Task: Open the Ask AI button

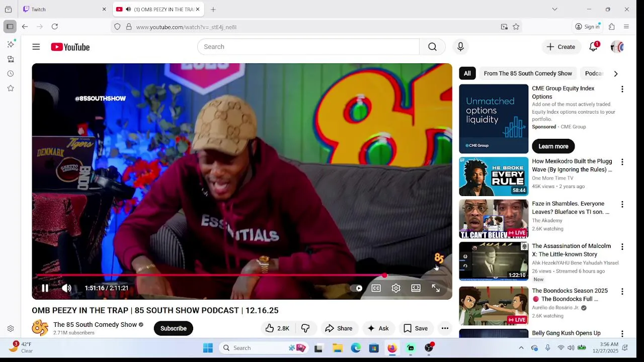Action: (378, 328)
